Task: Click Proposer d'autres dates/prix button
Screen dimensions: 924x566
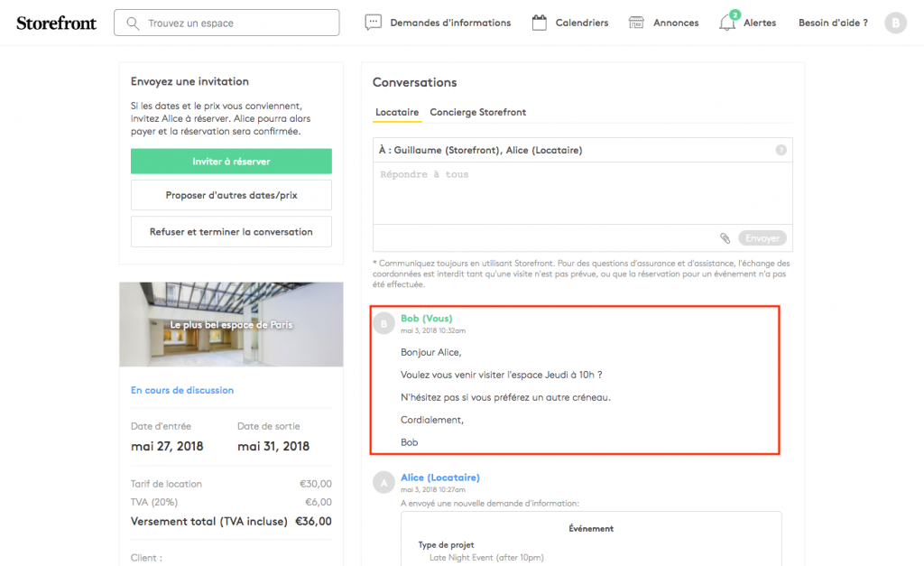Action: [x=231, y=195]
